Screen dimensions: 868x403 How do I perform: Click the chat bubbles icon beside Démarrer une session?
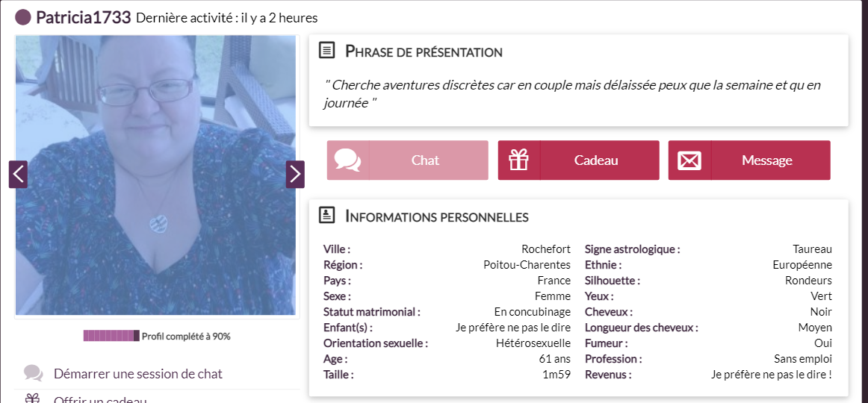tap(33, 373)
